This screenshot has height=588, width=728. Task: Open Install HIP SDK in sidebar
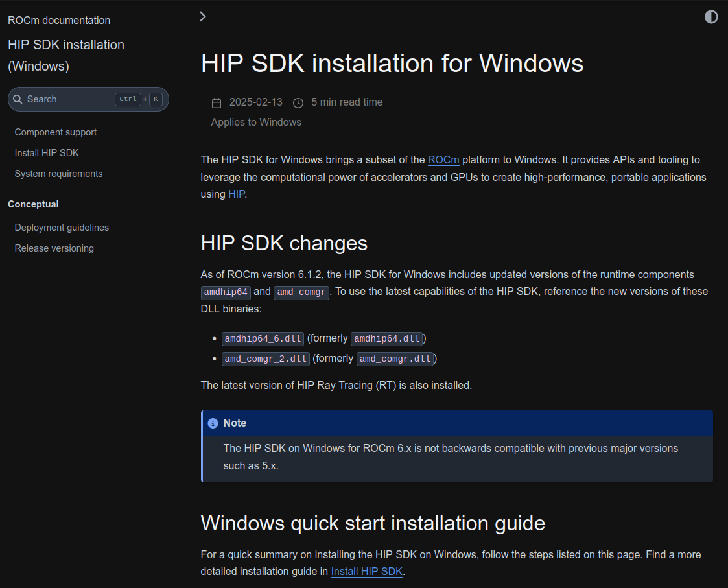pyautogui.click(x=47, y=153)
